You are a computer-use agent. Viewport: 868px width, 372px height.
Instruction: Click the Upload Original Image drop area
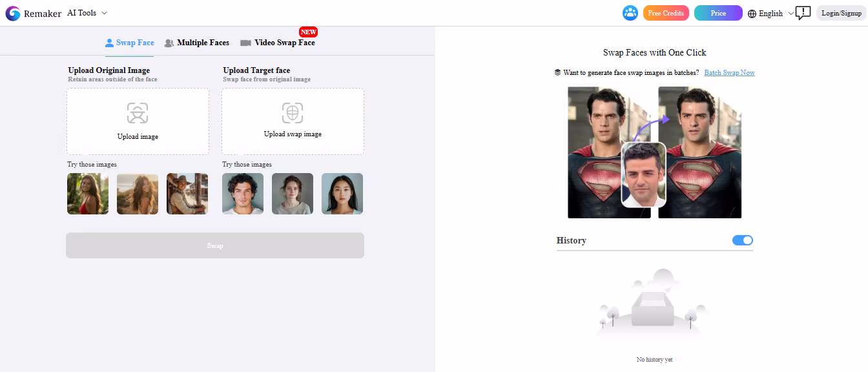[x=138, y=121]
